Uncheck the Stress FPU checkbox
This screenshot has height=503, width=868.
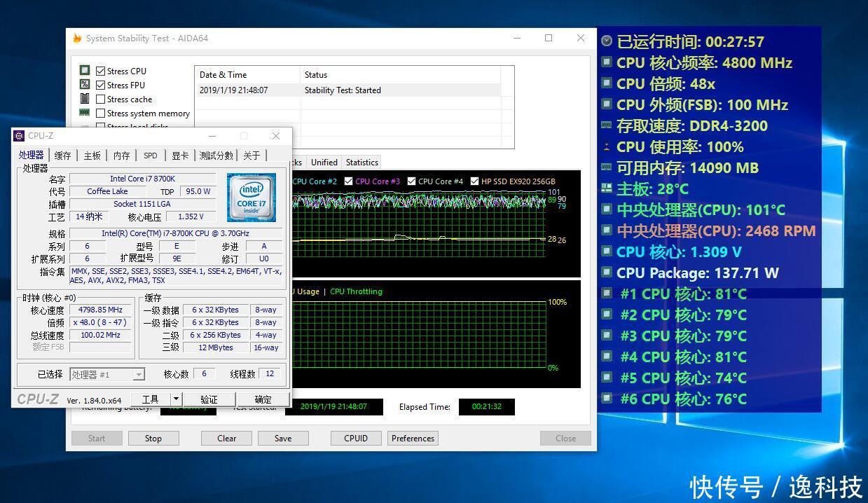tap(101, 85)
